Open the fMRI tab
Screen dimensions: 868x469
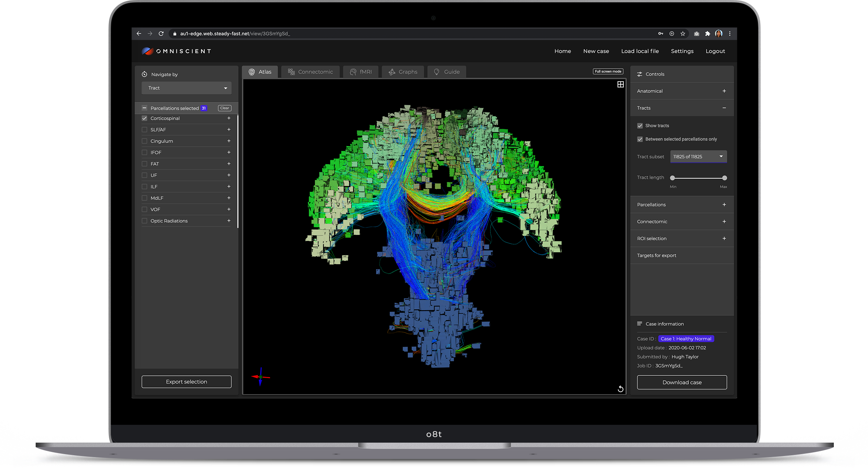click(x=361, y=72)
